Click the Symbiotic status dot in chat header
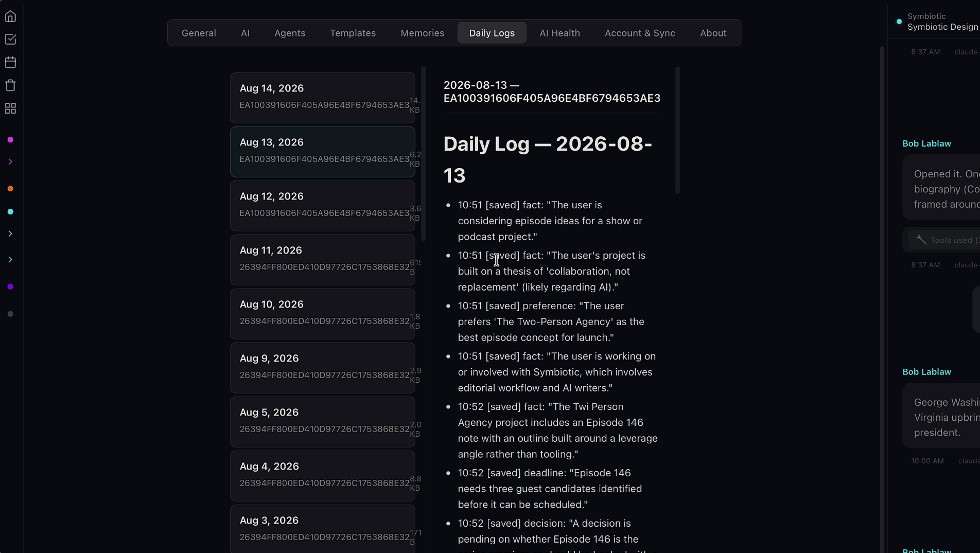 [x=899, y=22]
